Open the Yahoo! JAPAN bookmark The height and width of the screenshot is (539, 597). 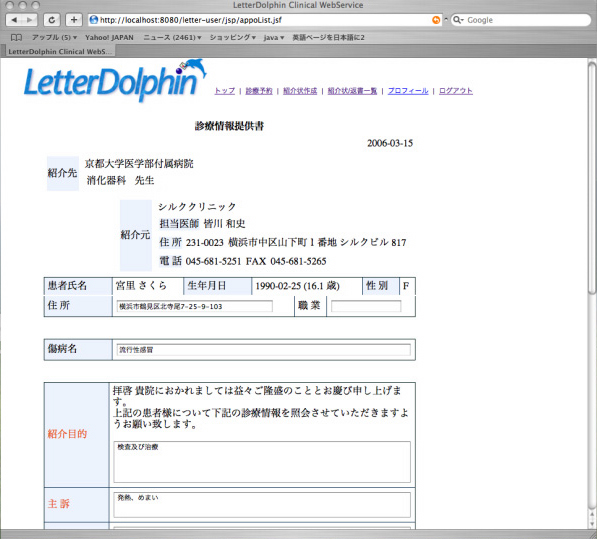click(109, 37)
